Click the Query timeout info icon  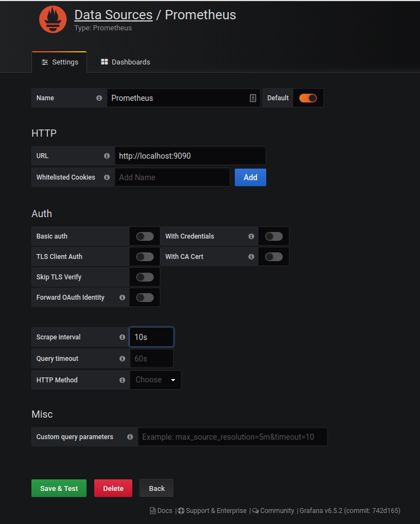click(x=122, y=359)
